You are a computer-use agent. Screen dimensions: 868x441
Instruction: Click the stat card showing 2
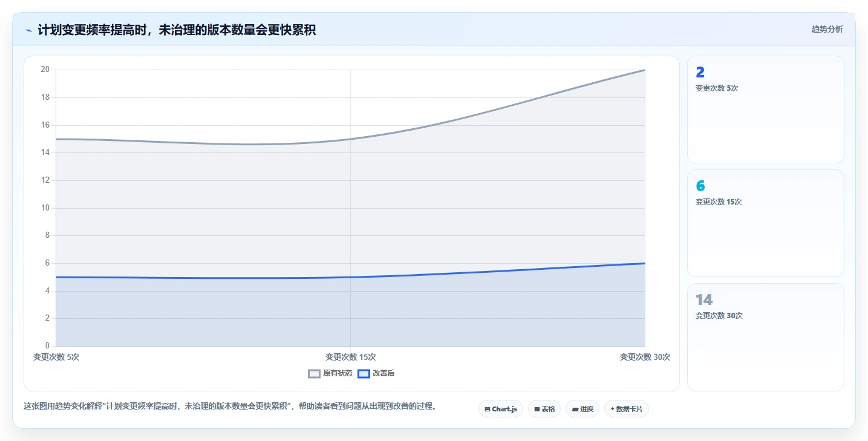click(x=765, y=109)
